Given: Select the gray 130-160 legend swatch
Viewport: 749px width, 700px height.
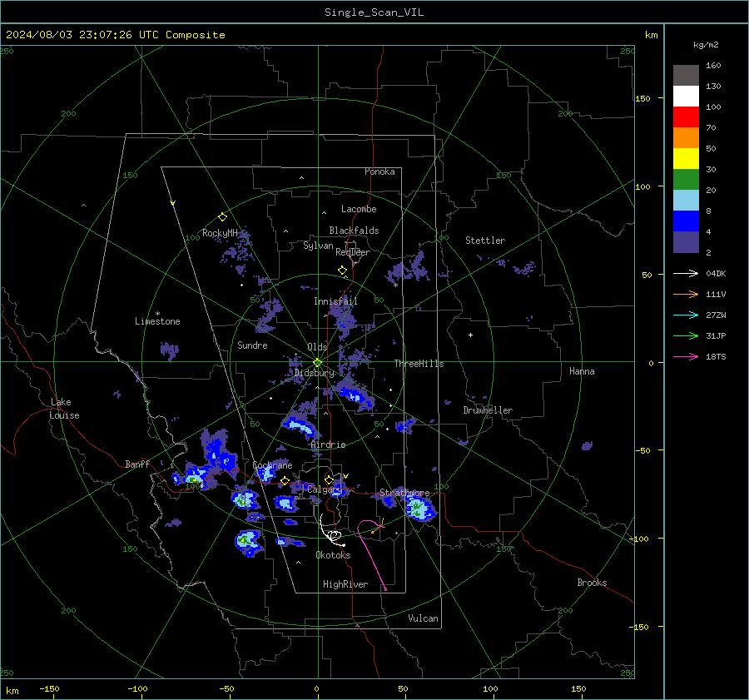Looking at the screenshot, I should coord(686,76).
